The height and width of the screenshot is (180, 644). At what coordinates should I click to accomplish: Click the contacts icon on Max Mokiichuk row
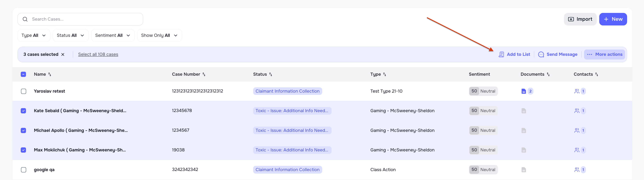coord(577,150)
